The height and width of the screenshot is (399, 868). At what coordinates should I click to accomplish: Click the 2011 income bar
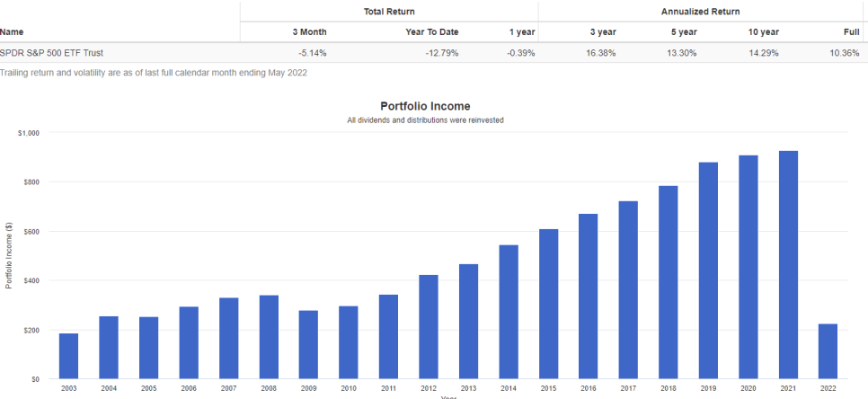pyautogui.click(x=388, y=337)
